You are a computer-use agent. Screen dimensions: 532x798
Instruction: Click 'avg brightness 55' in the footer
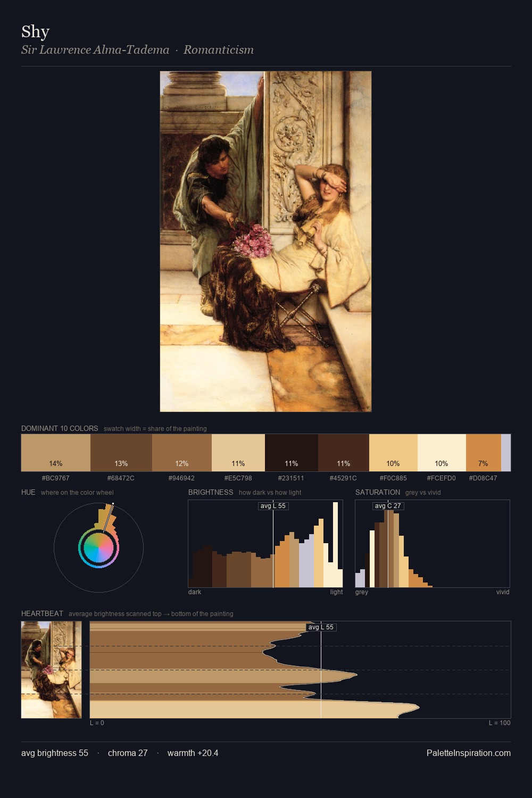point(55,753)
